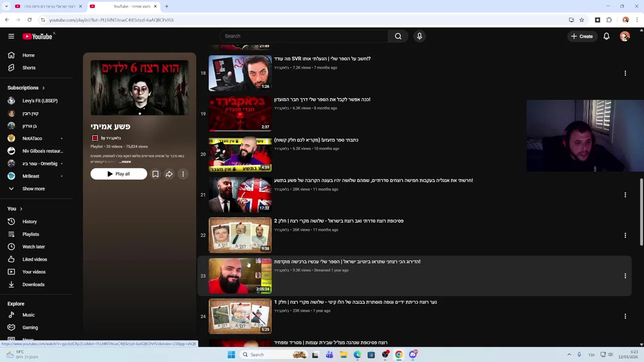
Task: Open title of video number 21
Action: [x=373, y=180]
